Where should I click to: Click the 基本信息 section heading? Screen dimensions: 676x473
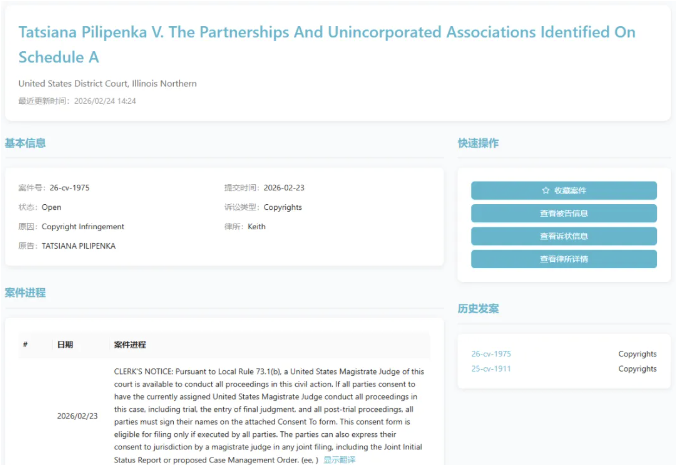(25, 143)
